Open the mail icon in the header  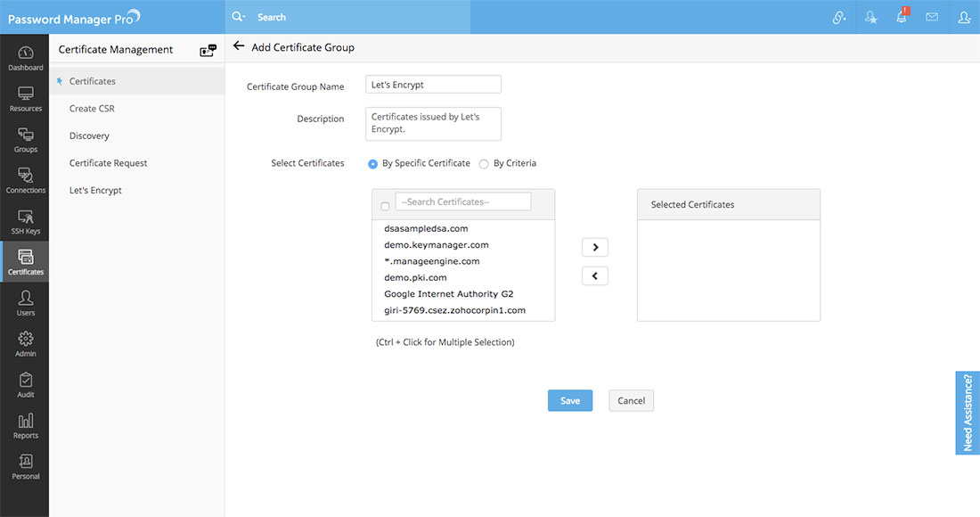(932, 17)
